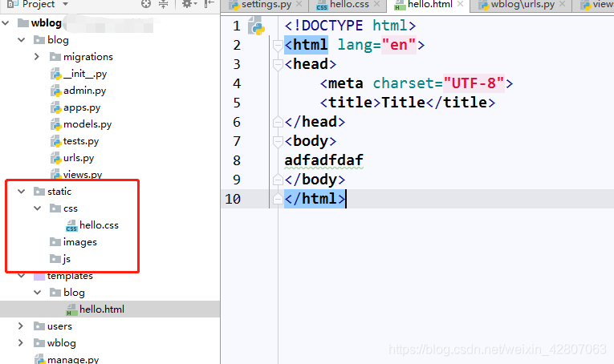The height and width of the screenshot is (364, 614).
Task: Collapse the wblog root project node
Action: point(6,23)
